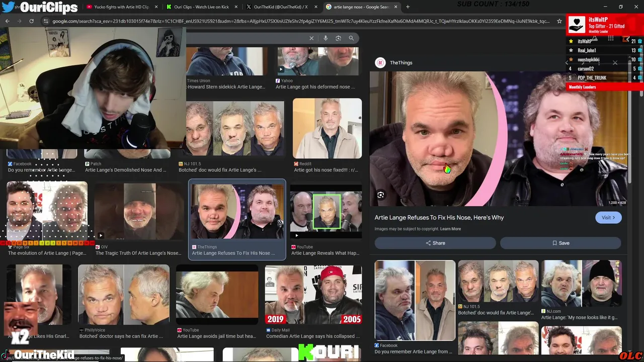Click the Share button in preview panel
The width and height of the screenshot is (644, 362).
(435, 243)
